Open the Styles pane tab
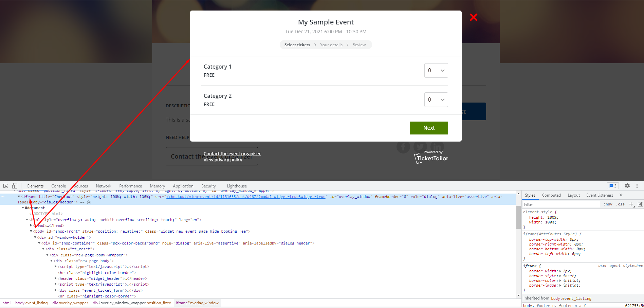The image size is (644, 308). 530,195
